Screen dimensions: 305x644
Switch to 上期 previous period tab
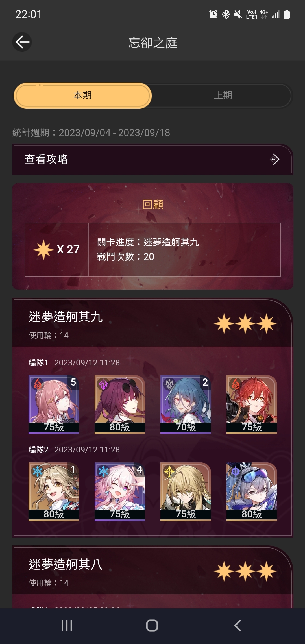click(x=223, y=95)
